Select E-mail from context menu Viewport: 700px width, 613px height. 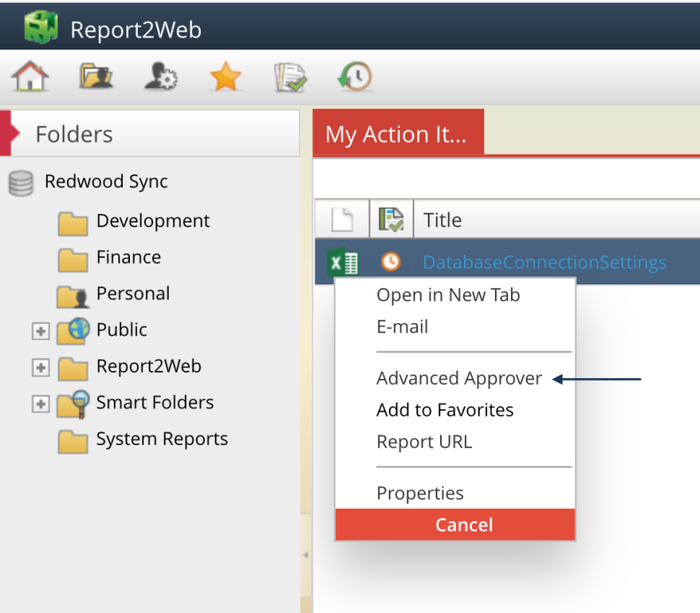coord(402,327)
